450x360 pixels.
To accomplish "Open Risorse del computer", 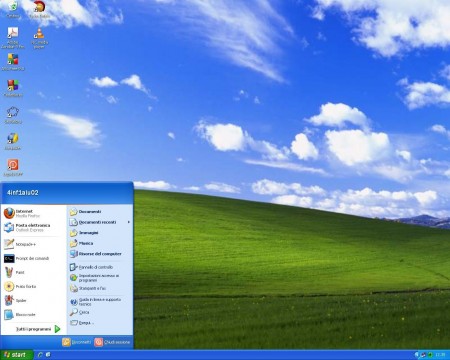I will 100,254.
